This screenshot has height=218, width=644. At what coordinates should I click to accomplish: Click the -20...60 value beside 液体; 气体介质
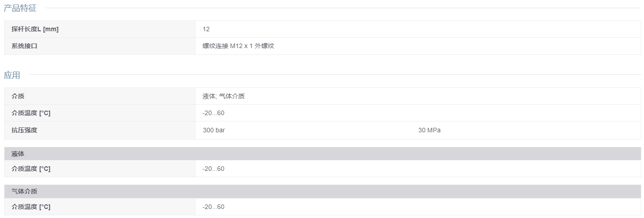tap(214, 113)
